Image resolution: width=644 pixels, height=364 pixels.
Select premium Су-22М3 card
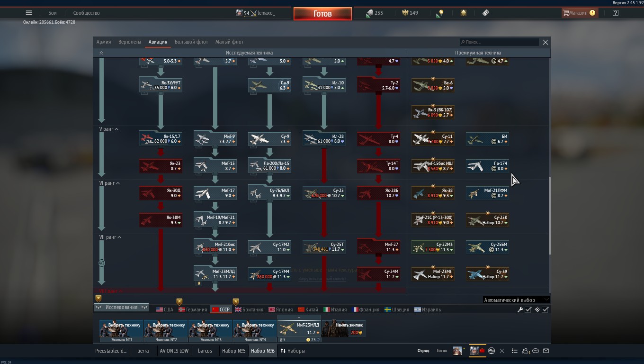[433, 246]
